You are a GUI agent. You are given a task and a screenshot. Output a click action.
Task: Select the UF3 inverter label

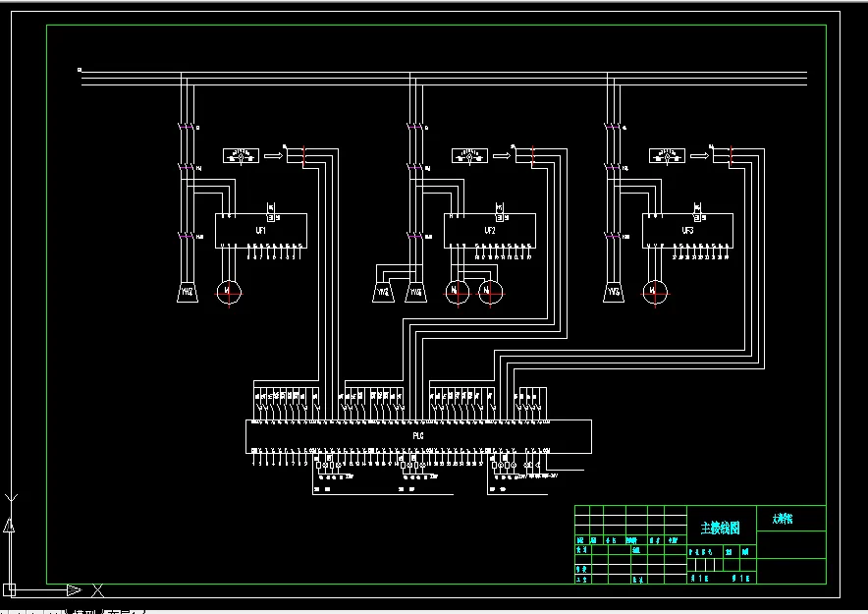coord(687,230)
